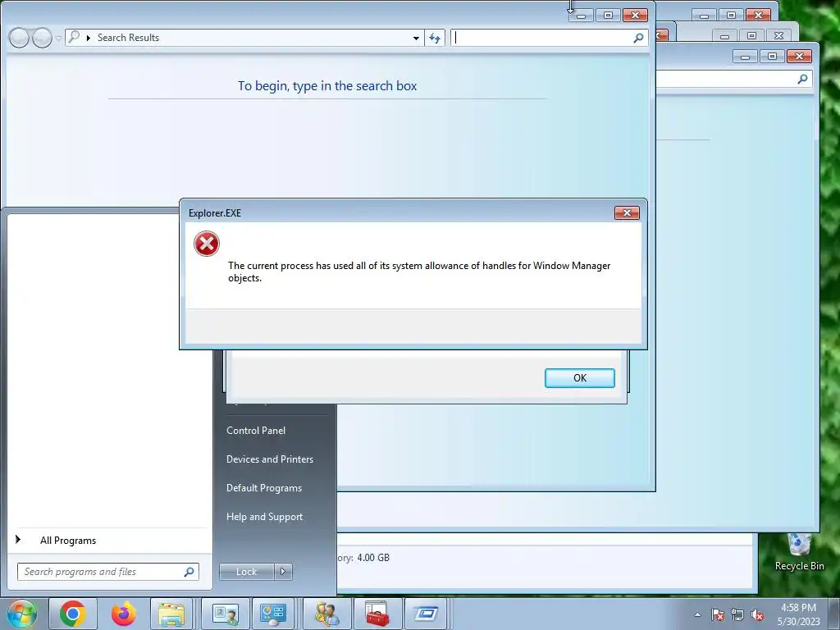This screenshot has height=630, width=840.
Task: Close the Explorer.EXE error dialog with X
Action: (627, 212)
